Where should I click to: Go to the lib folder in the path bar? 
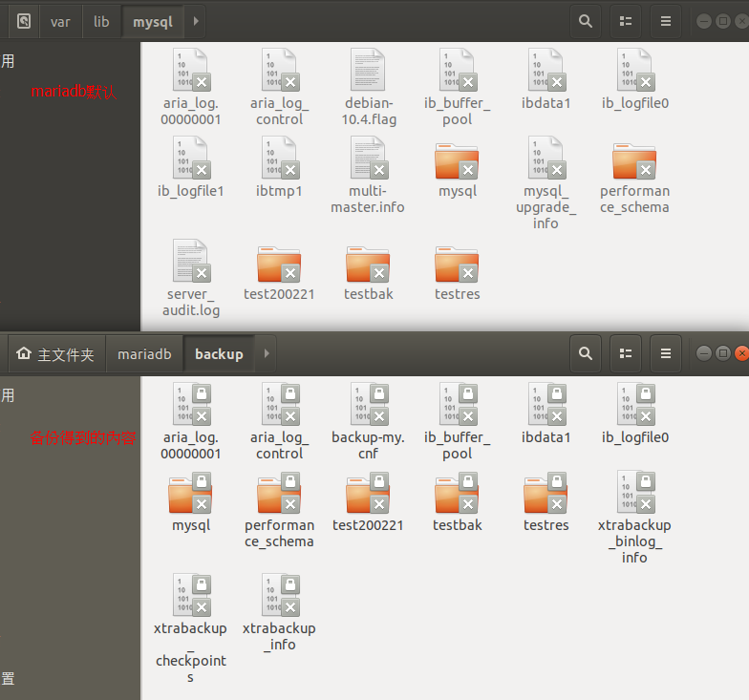coord(101,21)
